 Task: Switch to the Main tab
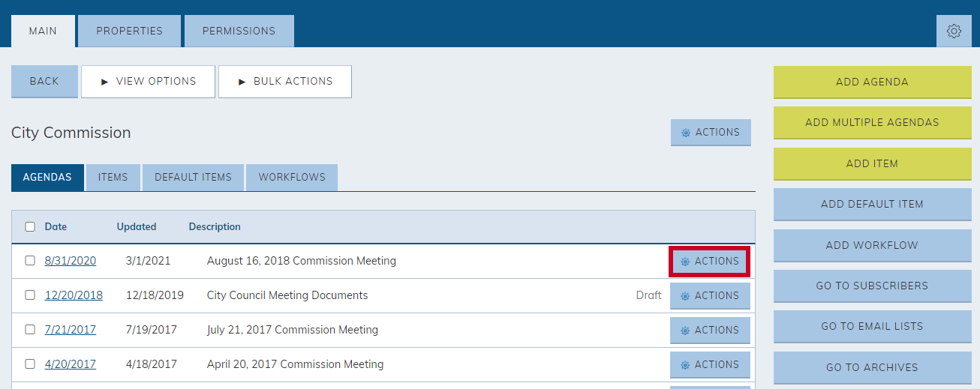click(44, 31)
